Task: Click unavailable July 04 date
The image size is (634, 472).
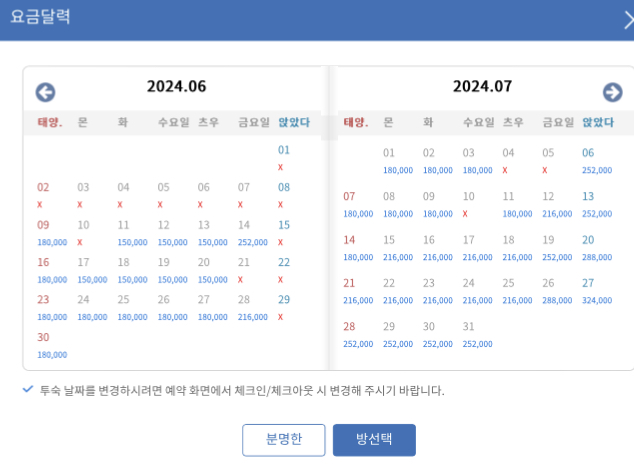Action: 508,161
